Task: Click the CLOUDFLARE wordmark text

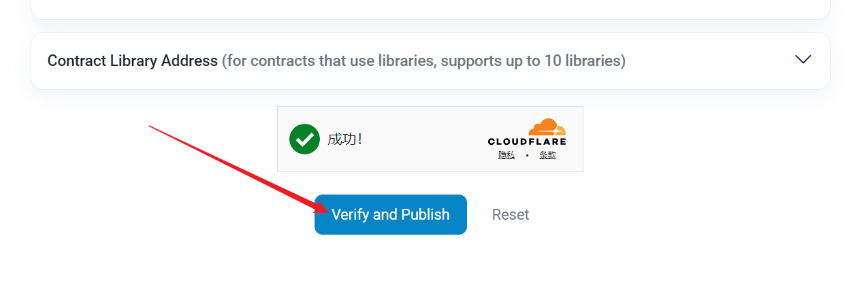Action: [526, 141]
